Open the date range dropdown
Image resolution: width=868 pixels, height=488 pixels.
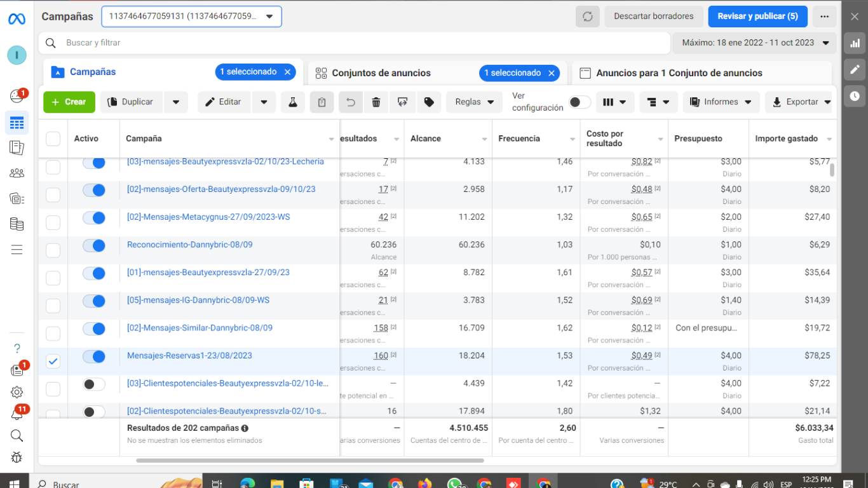755,43
